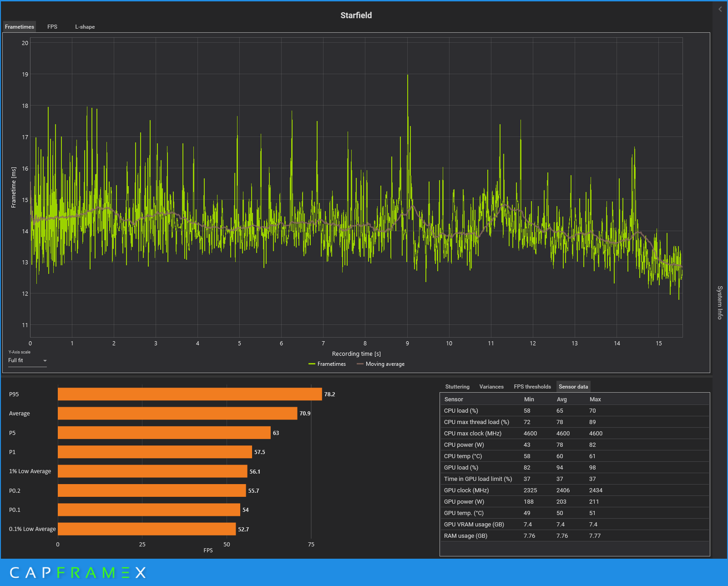Select the GPU temp. (°C) row label
728x586 pixels.
(464, 513)
